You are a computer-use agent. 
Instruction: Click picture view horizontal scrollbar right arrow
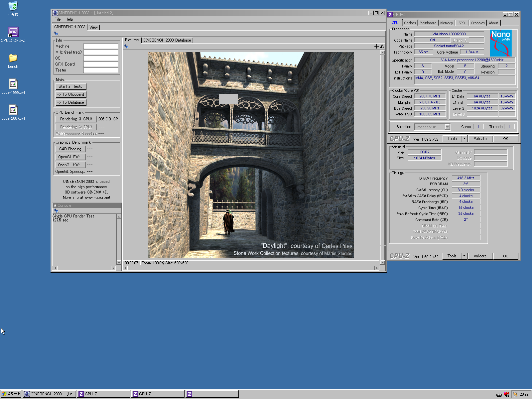pos(377,268)
